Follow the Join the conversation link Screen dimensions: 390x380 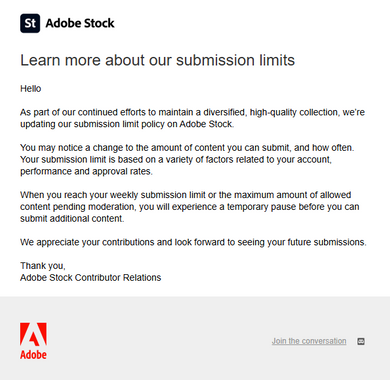(309, 341)
